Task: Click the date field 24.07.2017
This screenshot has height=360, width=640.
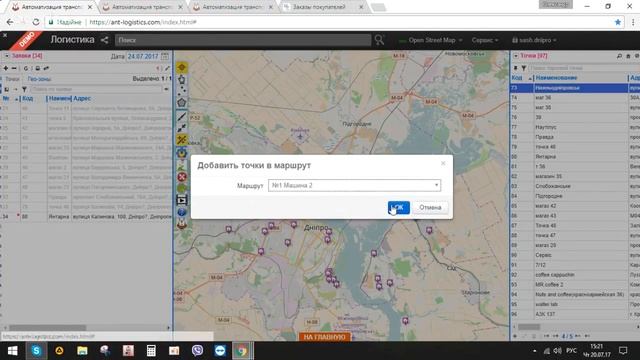Action: pyautogui.click(x=143, y=56)
